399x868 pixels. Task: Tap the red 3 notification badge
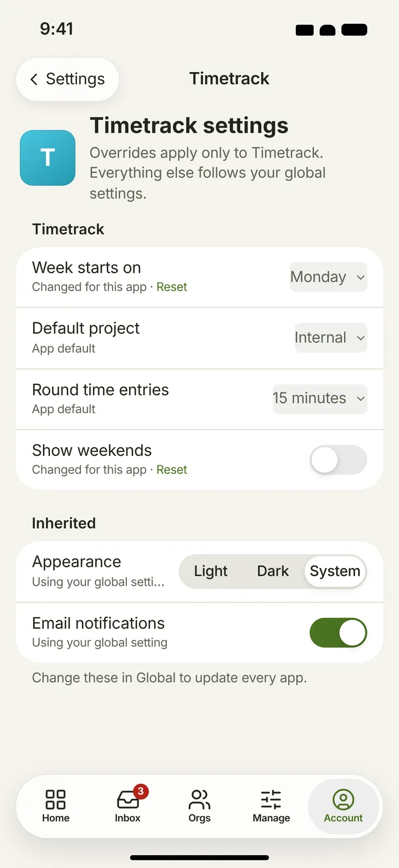click(141, 791)
